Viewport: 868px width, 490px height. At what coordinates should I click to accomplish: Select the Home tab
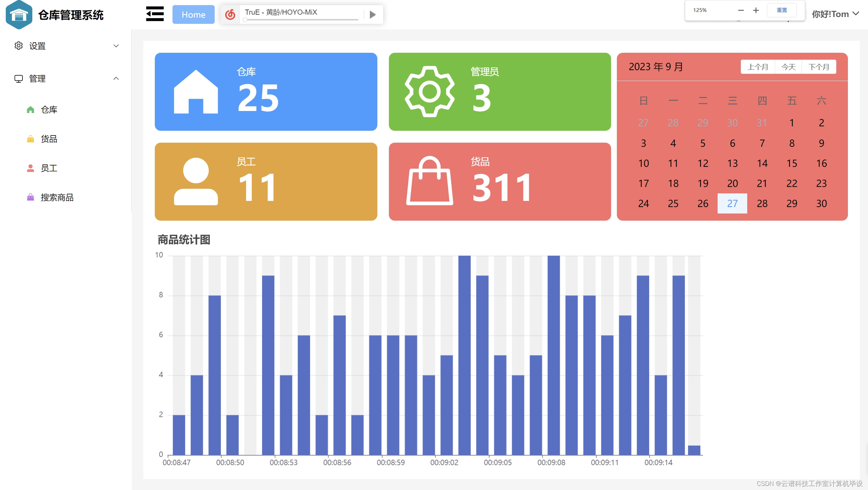(193, 15)
